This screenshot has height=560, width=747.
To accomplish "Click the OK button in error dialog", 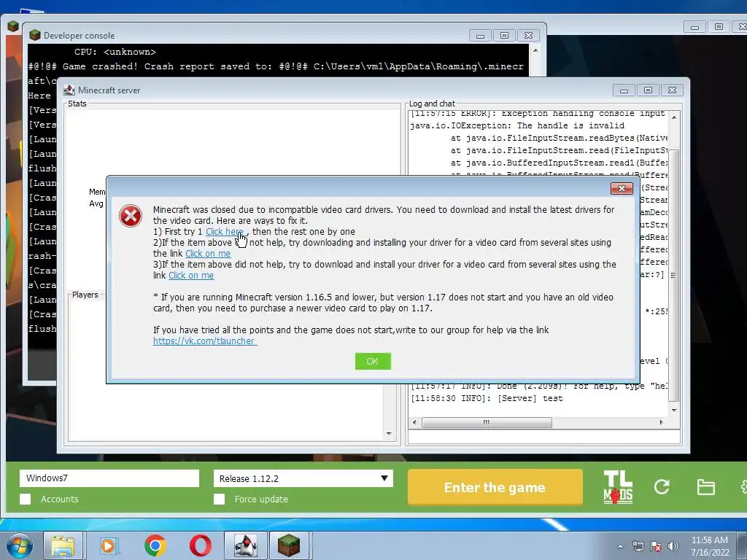I will (373, 362).
